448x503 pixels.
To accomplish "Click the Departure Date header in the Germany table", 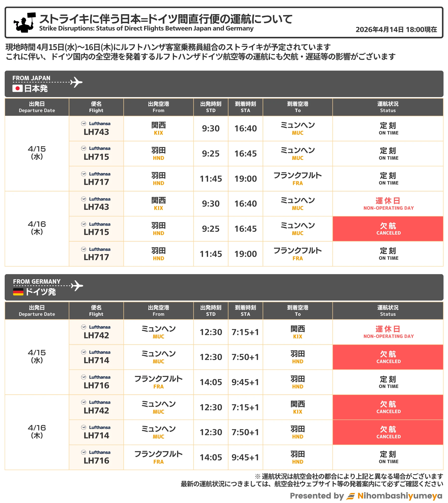I will tap(37, 311).
